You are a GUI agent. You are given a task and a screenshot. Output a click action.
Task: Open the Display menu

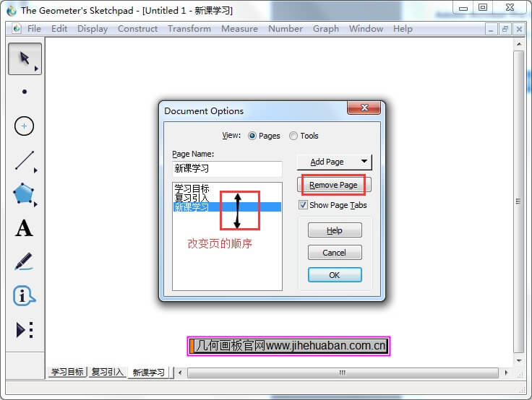93,29
